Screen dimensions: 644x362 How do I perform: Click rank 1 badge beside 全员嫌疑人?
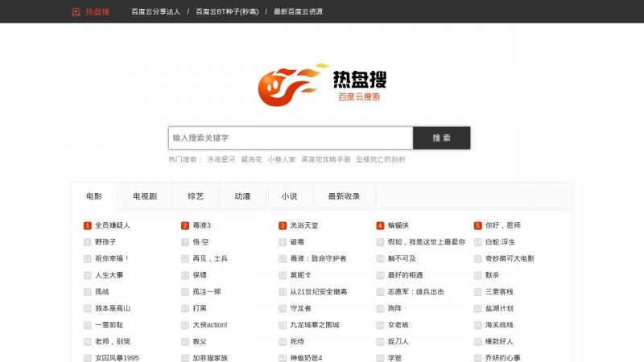[88, 225]
